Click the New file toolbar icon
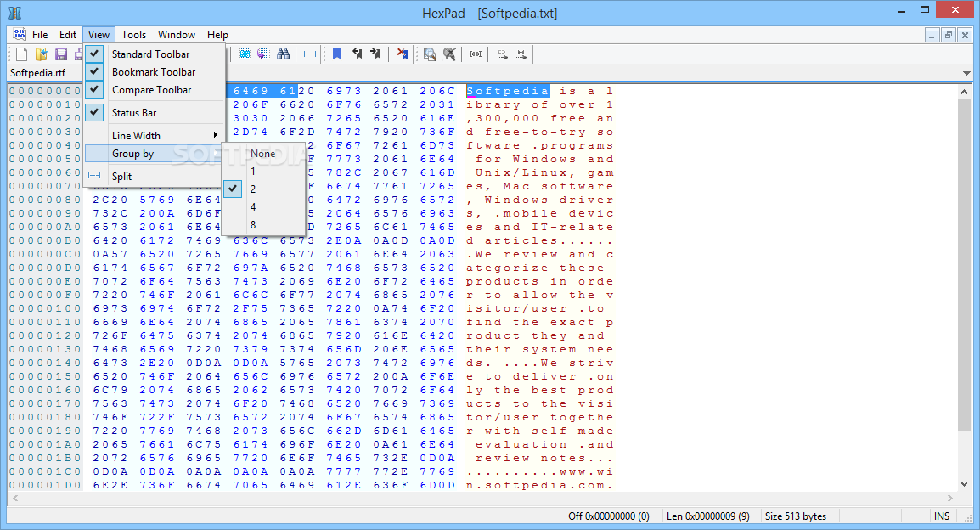 (x=22, y=54)
